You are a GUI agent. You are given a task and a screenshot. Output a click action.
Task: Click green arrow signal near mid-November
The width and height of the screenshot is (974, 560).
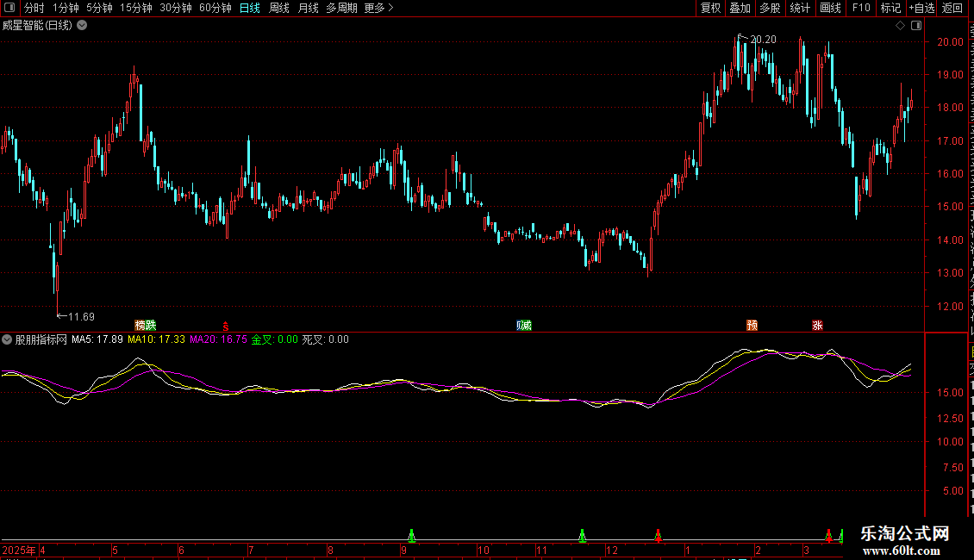(582, 535)
